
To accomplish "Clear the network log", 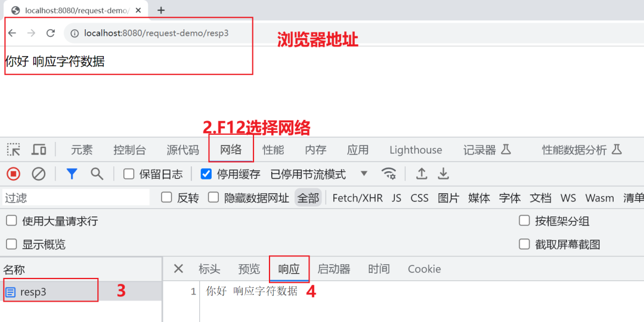I will (x=39, y=174).
